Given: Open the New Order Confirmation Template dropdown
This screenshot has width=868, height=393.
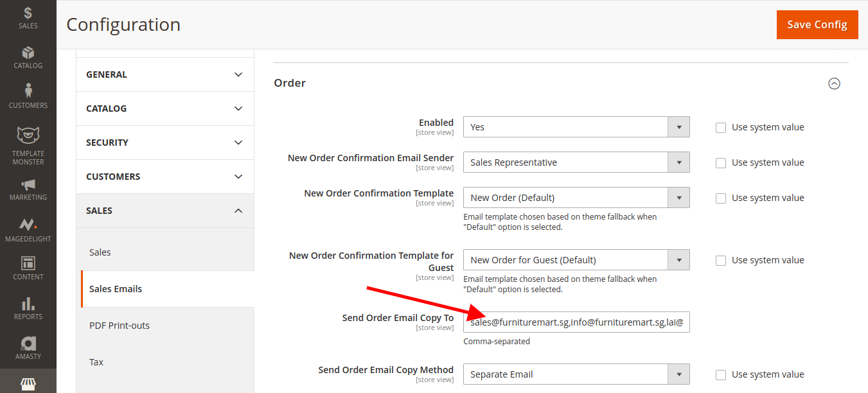Looking at the screenshot, I should 576,198.
